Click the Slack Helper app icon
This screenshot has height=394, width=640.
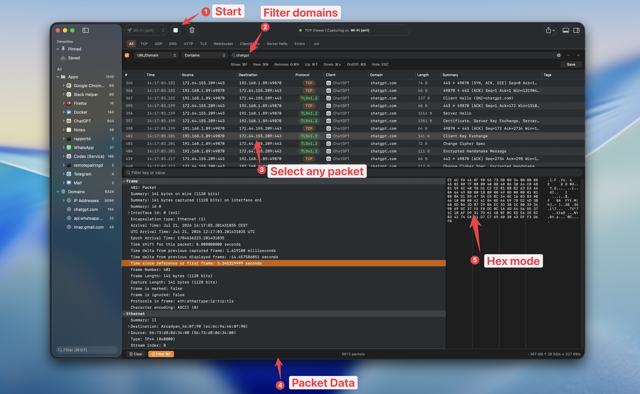(x=69, y=94)
